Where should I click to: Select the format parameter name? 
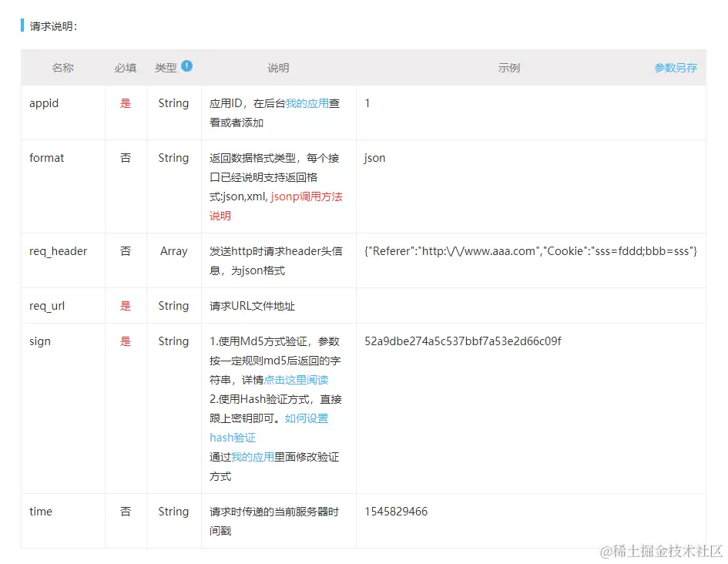46,158
